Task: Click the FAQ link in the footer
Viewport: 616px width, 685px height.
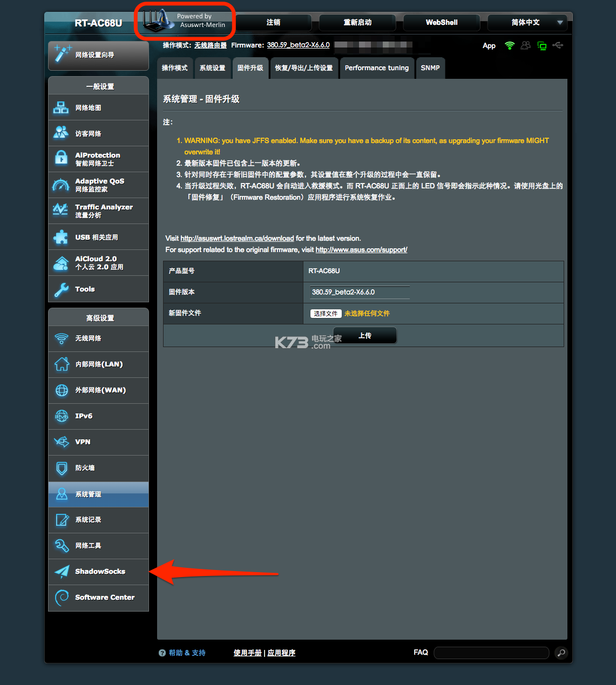Action: 421,653
